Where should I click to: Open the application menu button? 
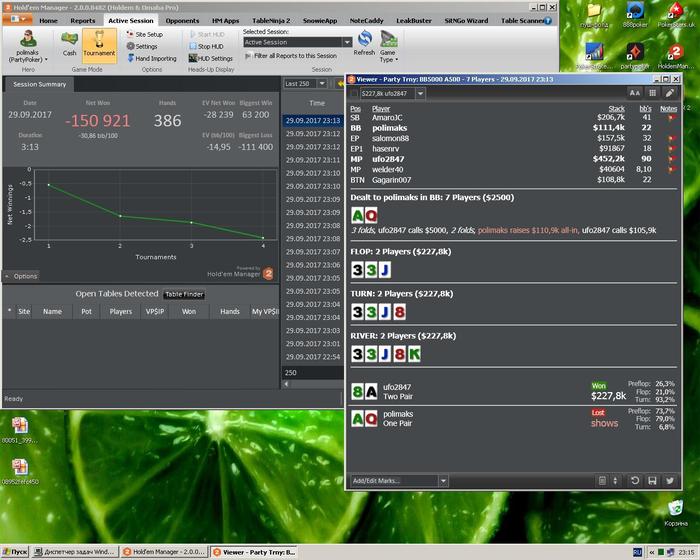[x=17, y=19]
